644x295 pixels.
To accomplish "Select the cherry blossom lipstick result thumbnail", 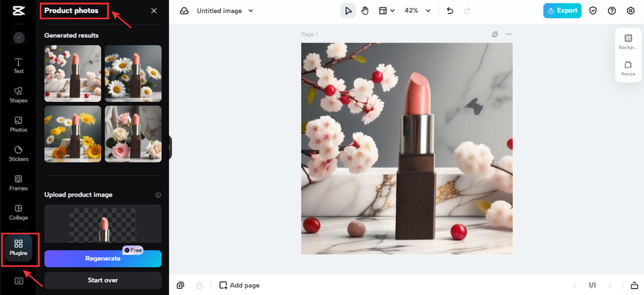I will pos(73,74).
